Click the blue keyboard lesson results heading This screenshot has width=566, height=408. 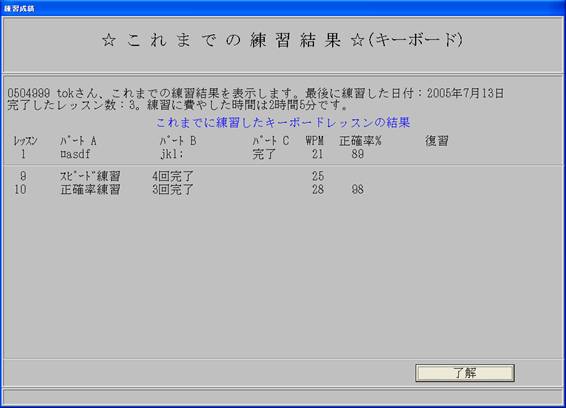[283, 123]
